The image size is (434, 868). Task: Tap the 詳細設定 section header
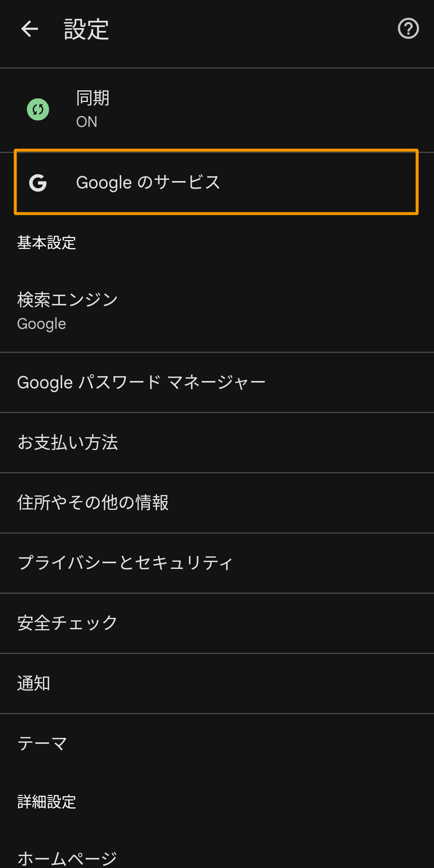[x=47, y=802]
